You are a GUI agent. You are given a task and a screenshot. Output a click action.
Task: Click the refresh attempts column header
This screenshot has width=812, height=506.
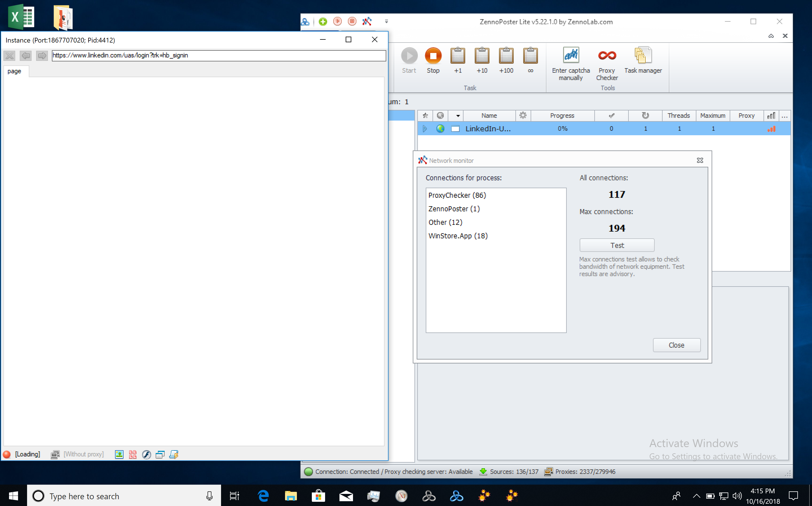coord(645,116)
